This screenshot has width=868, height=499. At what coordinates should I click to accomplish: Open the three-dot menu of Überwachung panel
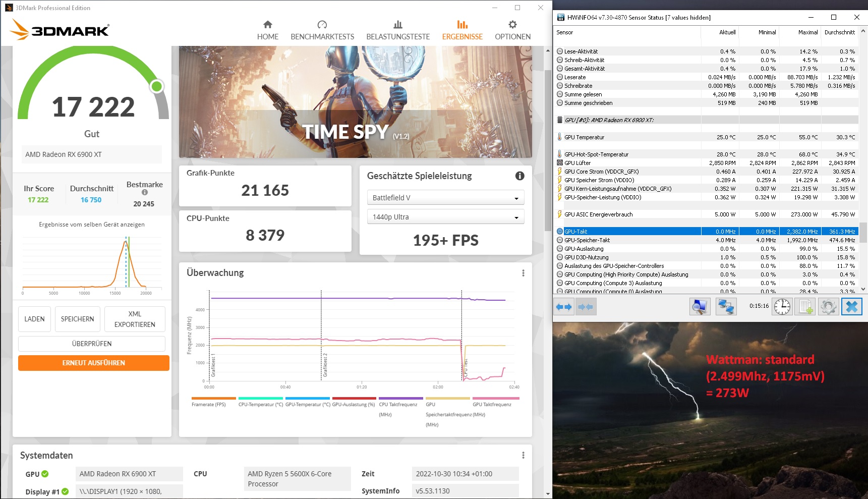[x=523, y=273]
